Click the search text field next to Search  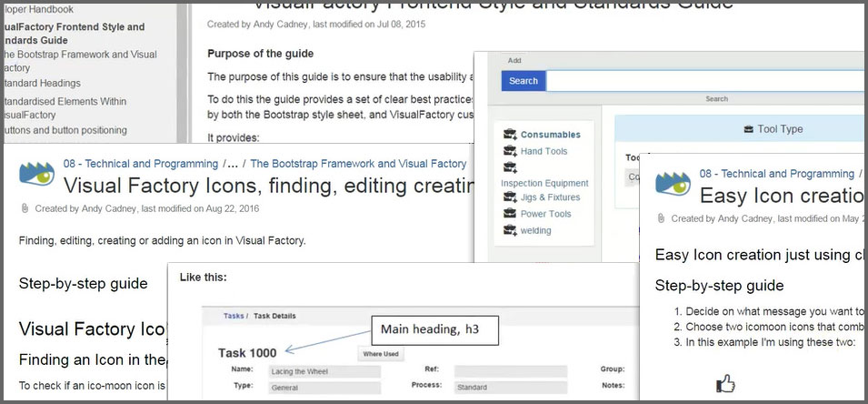(x=704, y=81)
